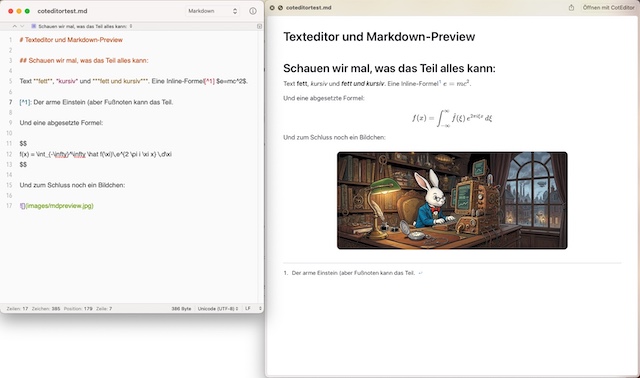
Task: Click editor line '## Schauen wir mal, was das Teil alles kann:'
Action: click(84, 60)
